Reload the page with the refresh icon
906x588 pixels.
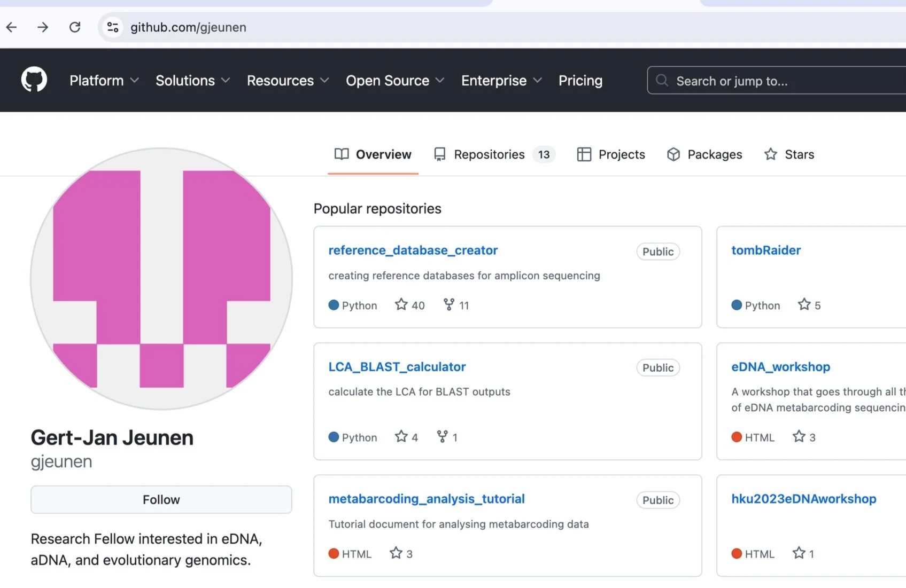coord(75,27)
